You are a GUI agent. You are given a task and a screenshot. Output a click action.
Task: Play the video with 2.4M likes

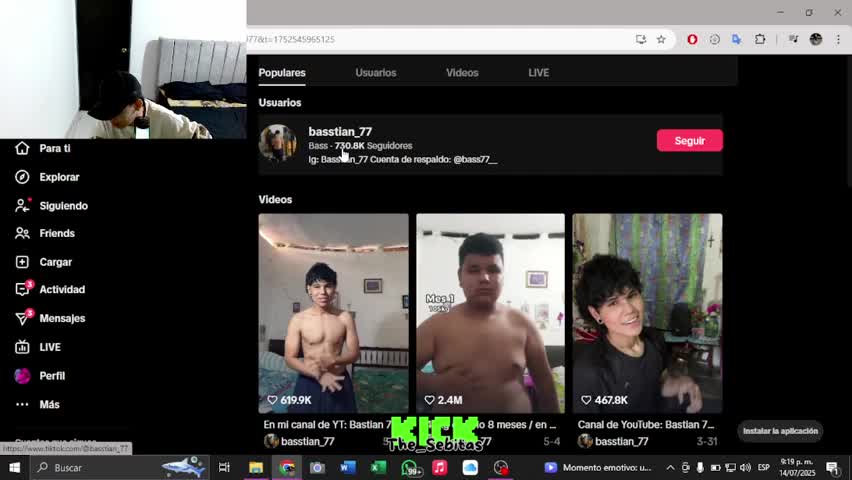point(491,313)
